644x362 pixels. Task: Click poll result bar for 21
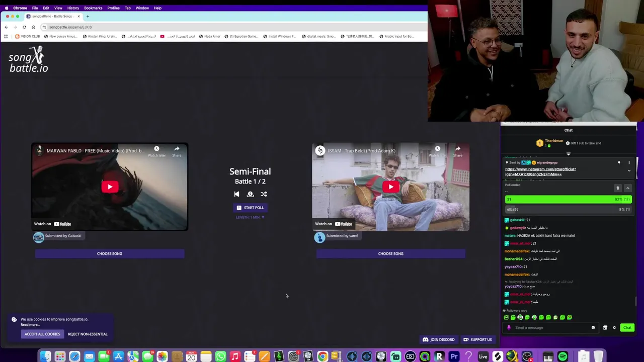(x=568, y=200)
